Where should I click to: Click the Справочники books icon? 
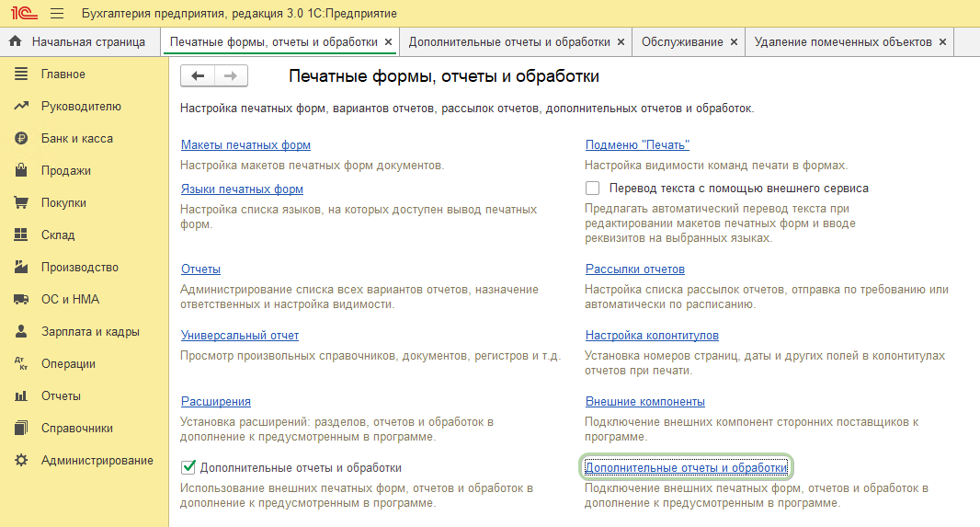(x=21, y=429)
